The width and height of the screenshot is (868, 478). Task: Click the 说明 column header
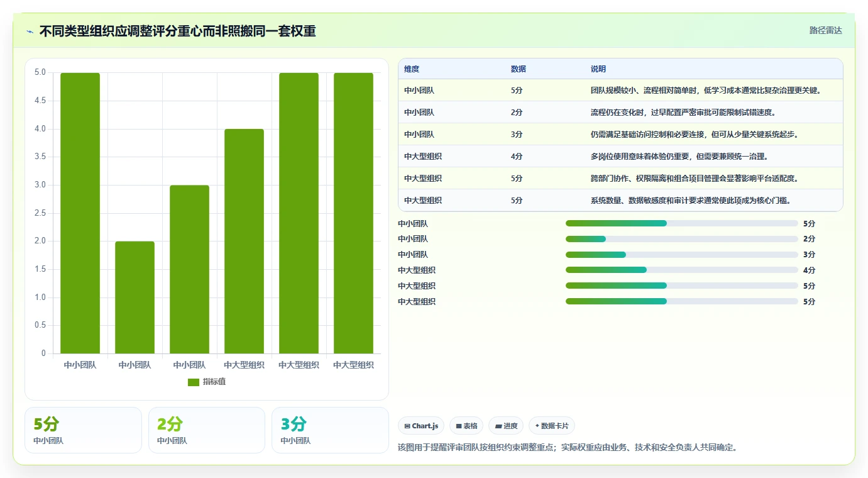[x=598, y=69]
